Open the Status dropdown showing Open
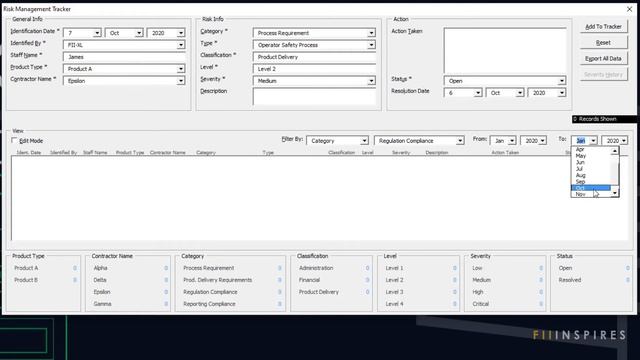The height and width of the screenshot is (360, 640). (562, 81)
